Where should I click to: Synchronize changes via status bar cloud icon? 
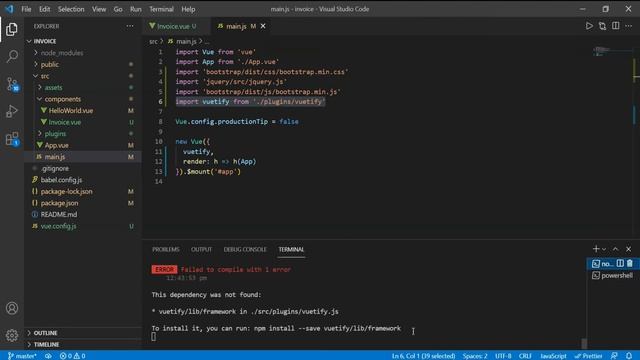(x=48, y=356)
